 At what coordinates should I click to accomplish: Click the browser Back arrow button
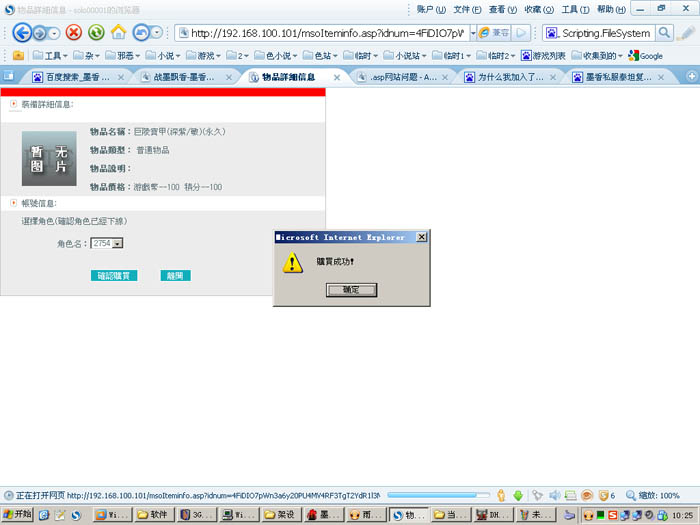pos(24,33)
